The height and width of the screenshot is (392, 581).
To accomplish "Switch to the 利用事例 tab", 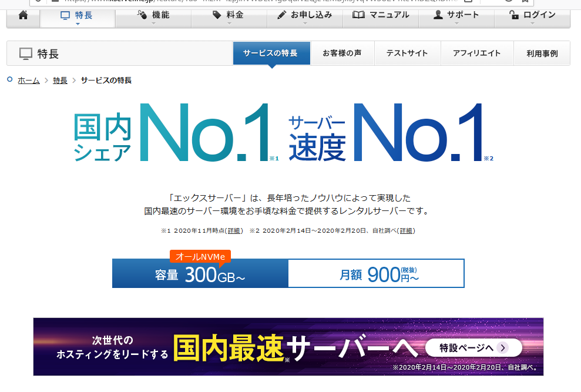I will click(542, 53).
